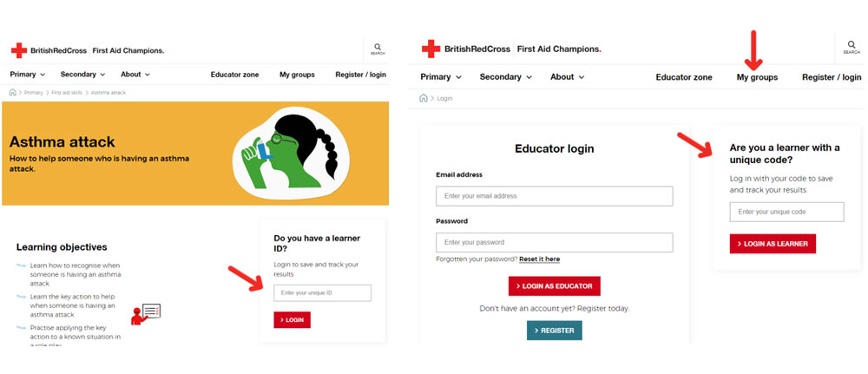Expand the Secondary dropdown on the login page
The width and height of the screenshot is (868, 374).
coord(506,77)
